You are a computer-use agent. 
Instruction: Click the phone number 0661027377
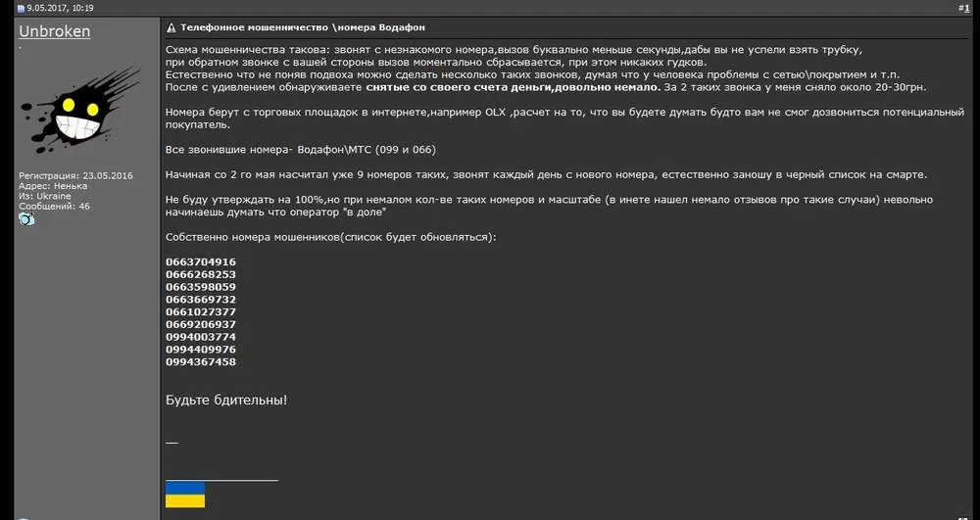pos(201,311)
